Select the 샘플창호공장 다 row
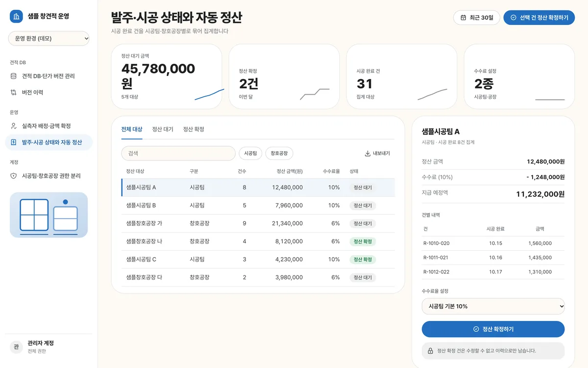This screenshot has height=368, width=588. click(x=258, y=277)
